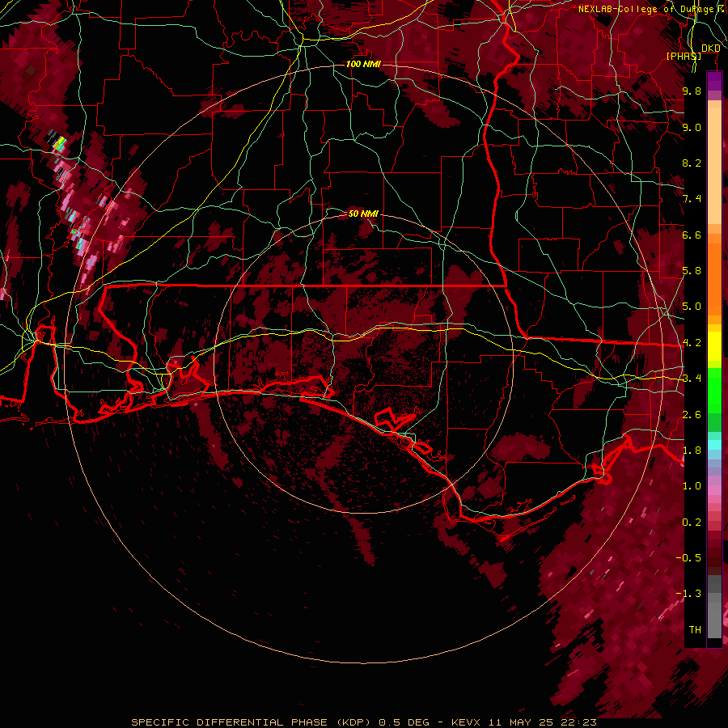Click the 2.6 value on the color scale
Image resolution: width=728 pixels, height=728 pixels.
pyautogui.click(x=692, y=415)
